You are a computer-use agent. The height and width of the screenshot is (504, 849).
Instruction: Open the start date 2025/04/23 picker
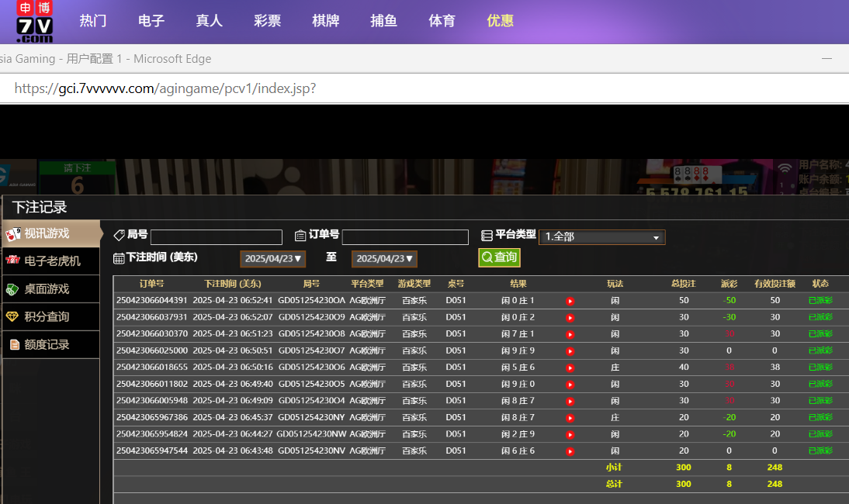pyautogui.click(x=274, y=258)
